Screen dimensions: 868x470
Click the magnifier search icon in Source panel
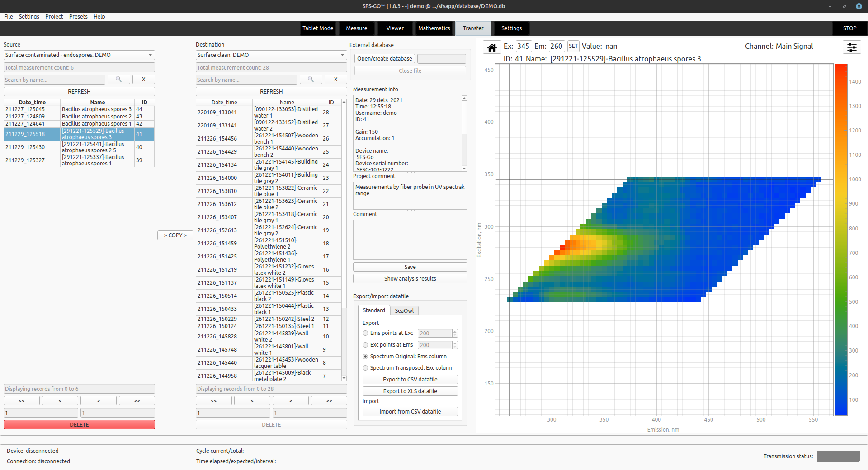pos(118,79)
